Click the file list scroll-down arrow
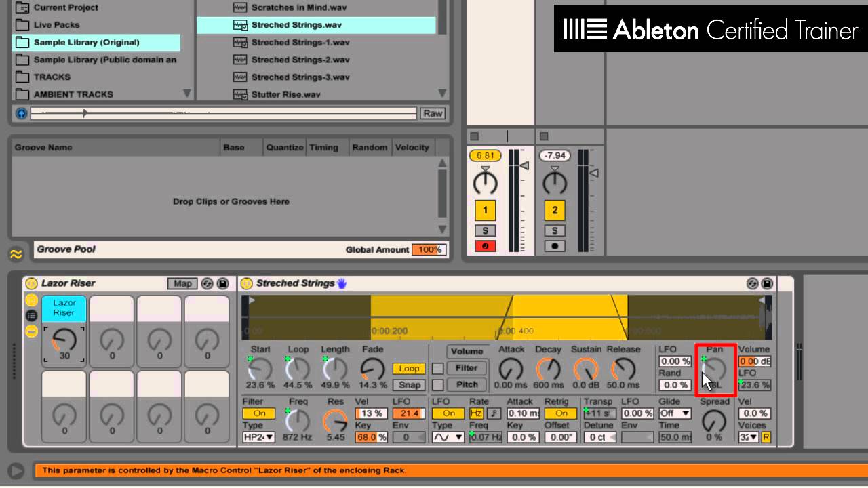 click(442, 94)
